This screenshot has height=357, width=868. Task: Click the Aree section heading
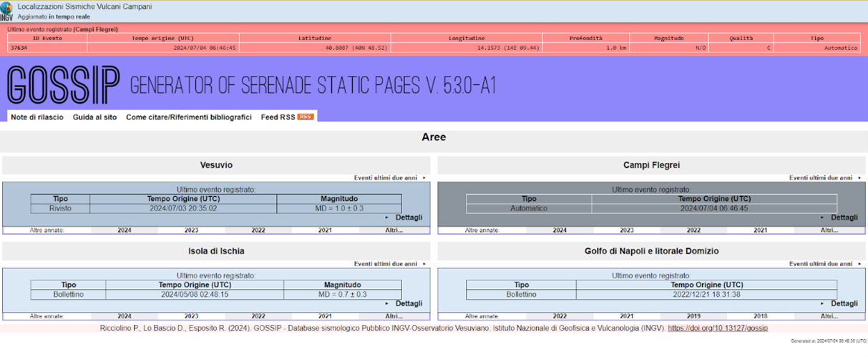[x=434, y=137]
